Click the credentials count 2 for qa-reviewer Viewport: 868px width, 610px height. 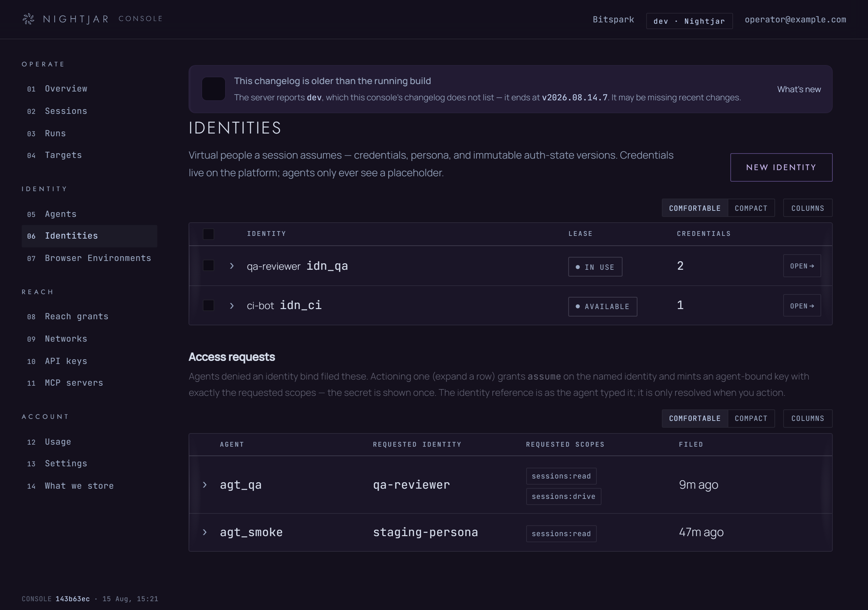pyautogui.click(x=680, y=266)
